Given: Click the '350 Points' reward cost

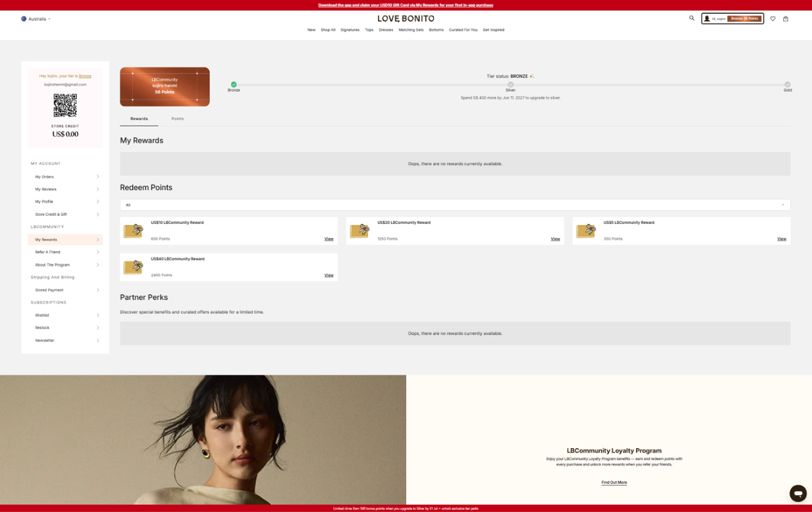Looking at the screenshot, I should pos(613,239).
